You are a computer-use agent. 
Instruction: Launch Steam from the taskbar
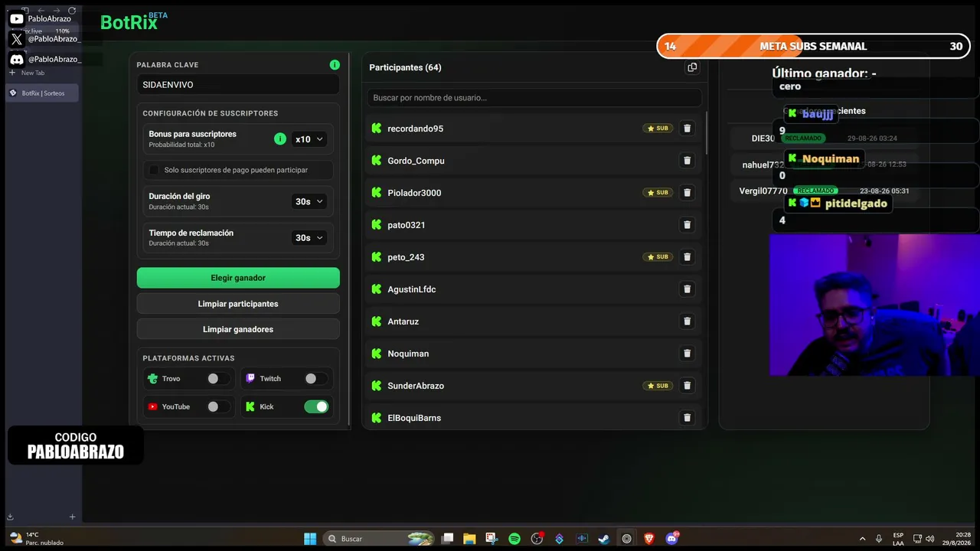pos(604,539)
